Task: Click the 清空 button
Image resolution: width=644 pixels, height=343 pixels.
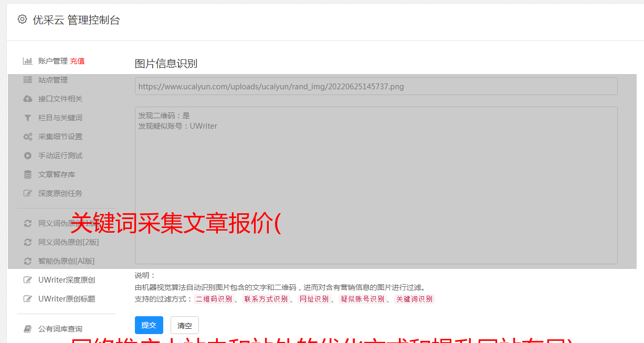Action: click(185, 325)
